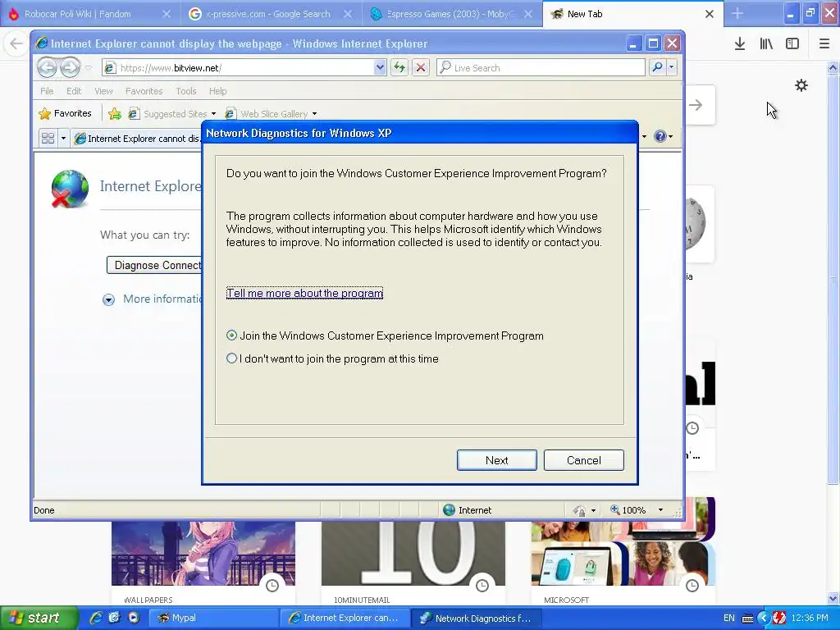This screenshot has width=840, height=630.
Task: Open the Mypal hamburger menu
Action: pyautogui.click(x=824, y=44)
